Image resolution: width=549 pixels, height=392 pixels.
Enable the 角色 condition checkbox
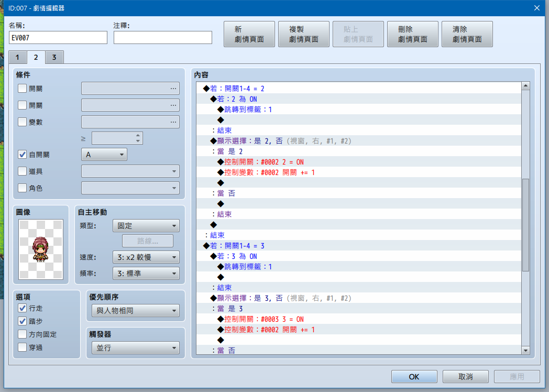[22, 188]
